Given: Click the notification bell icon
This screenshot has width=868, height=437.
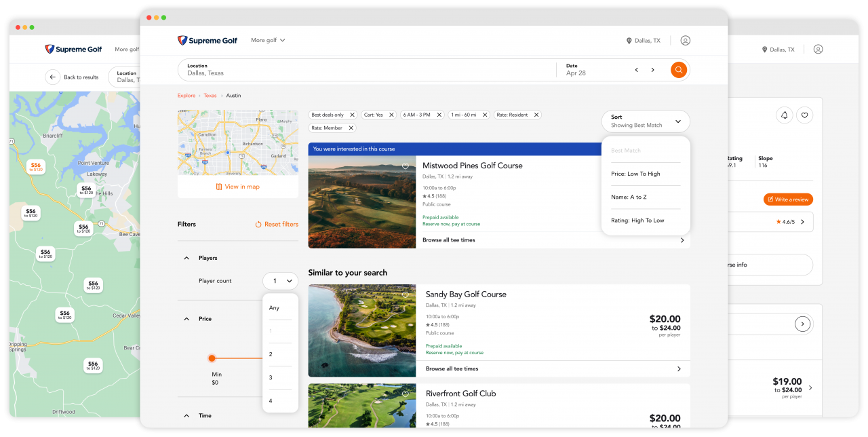Looking at the screenshot, I should [x=784, y=115].
